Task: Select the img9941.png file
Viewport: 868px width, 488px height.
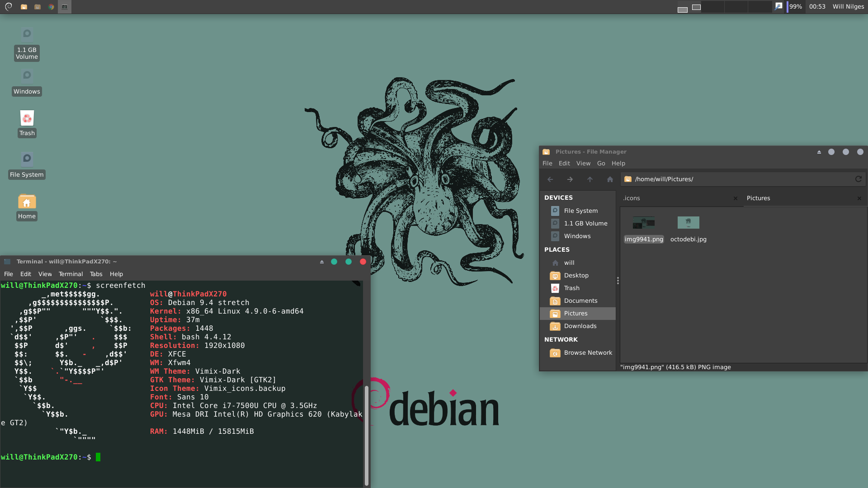Action: click(x=644, y=230)
